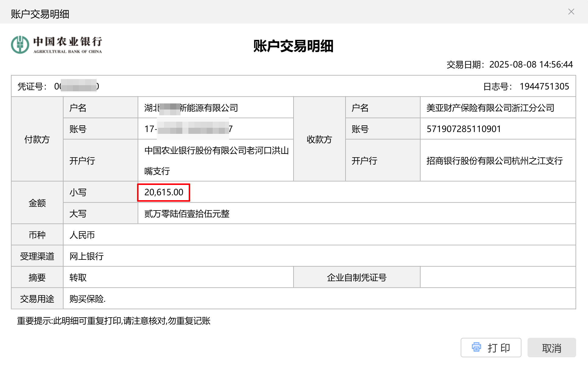Click the 摘要 label
The image size is (588, 369).
point(37,277)
